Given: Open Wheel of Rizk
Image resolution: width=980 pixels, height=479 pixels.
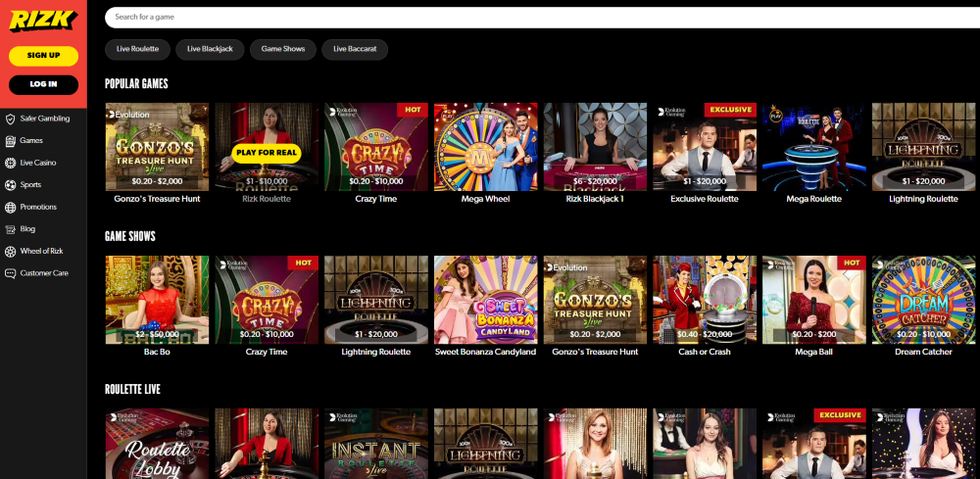Looking at the screenshot, I should (x=41, y=251).
